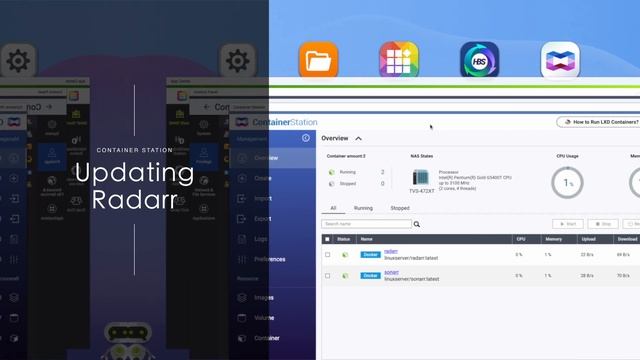This screenshot has height=360, width=640.
Task: Open the Container Station desktop icon
Action: pos(560,60)
